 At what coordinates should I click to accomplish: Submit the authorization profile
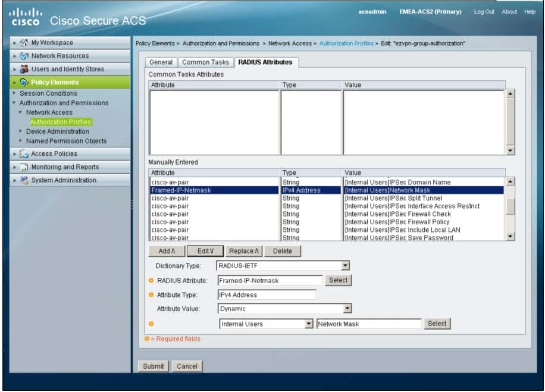click(x=154, y=366)
